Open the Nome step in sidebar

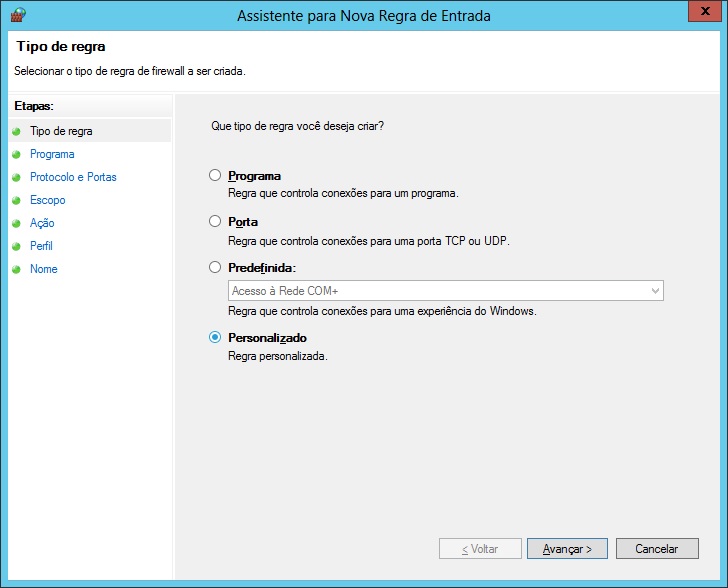coord(44,269)
